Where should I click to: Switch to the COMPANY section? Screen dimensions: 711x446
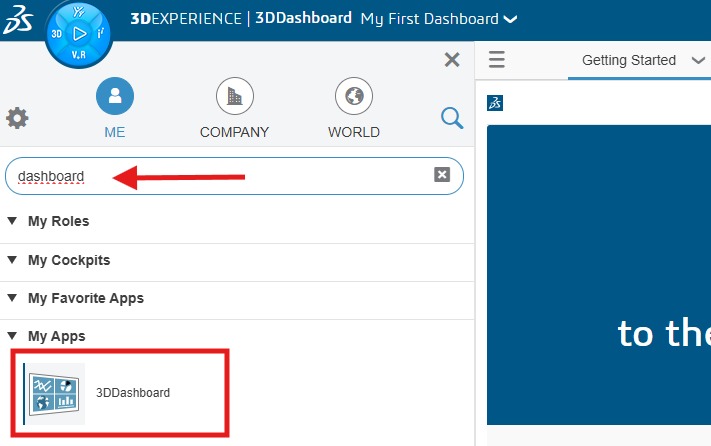pos(234,108)
